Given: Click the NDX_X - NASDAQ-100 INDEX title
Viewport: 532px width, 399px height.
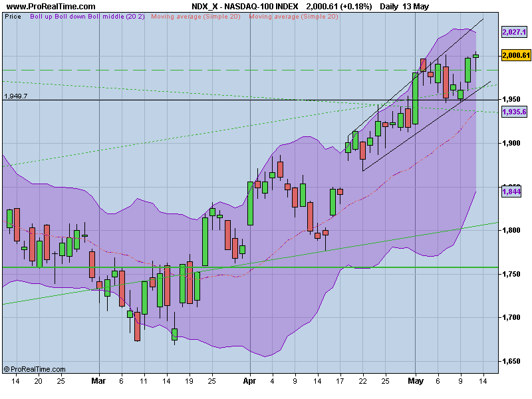Looking at the screenshot, I should (x=245, y=7).
